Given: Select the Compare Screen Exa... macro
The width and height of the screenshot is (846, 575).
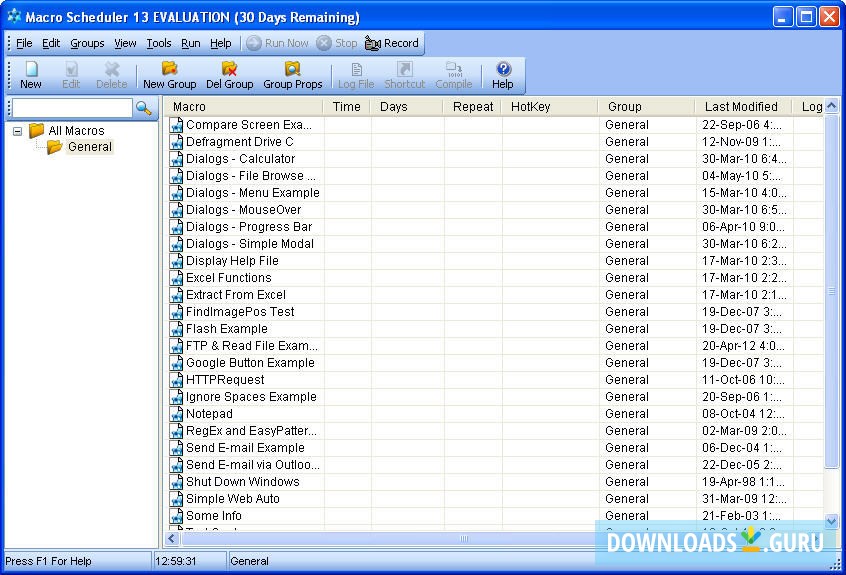Looking at the screenshot, I should 249,125.
